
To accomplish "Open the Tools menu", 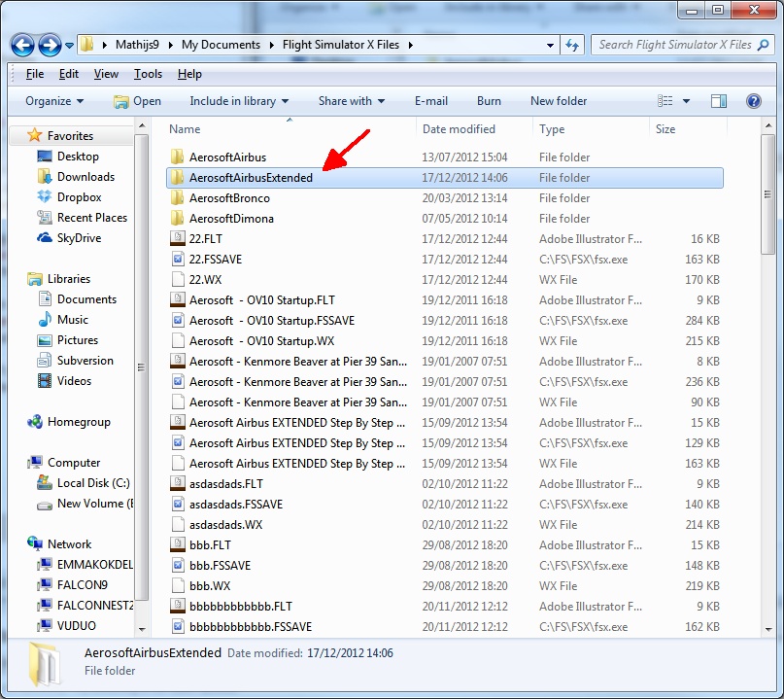I will pos(148,74).
